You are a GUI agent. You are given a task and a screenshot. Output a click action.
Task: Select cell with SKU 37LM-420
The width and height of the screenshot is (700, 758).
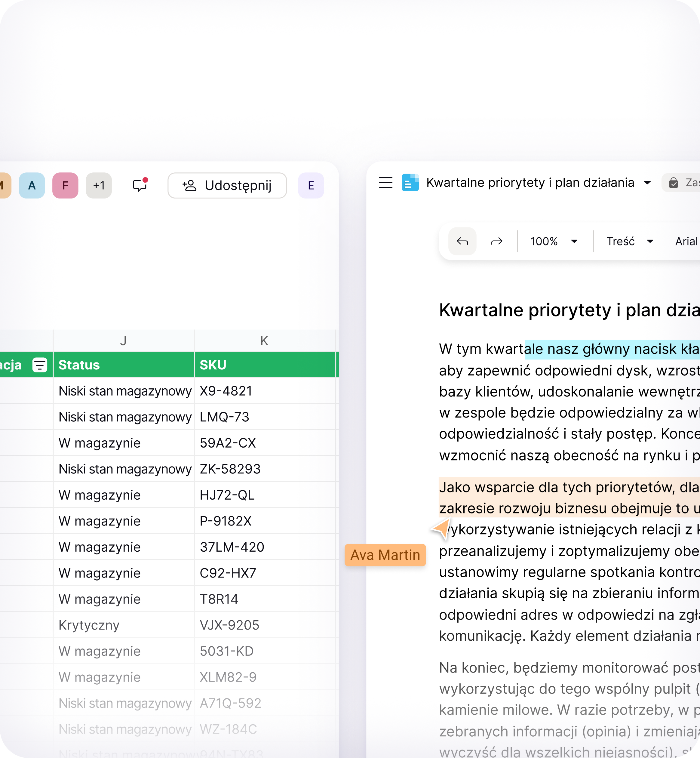[265, 547]
